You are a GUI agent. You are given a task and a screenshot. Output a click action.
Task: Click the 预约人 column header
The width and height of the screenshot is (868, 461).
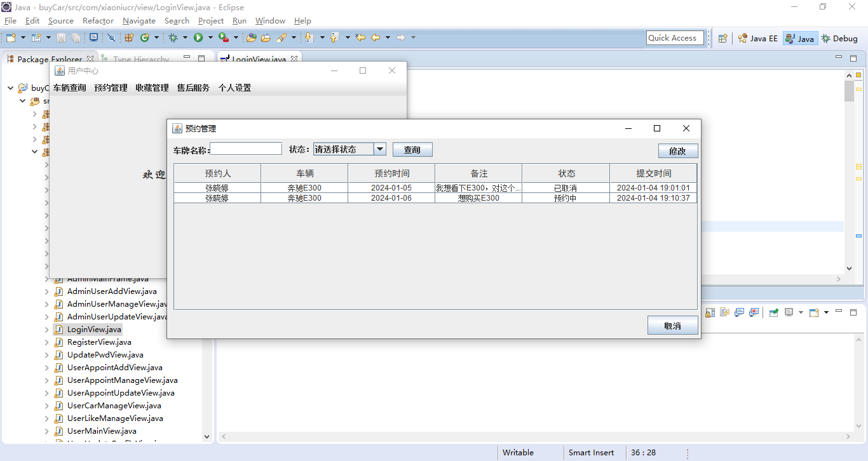(x=217, y=173)
